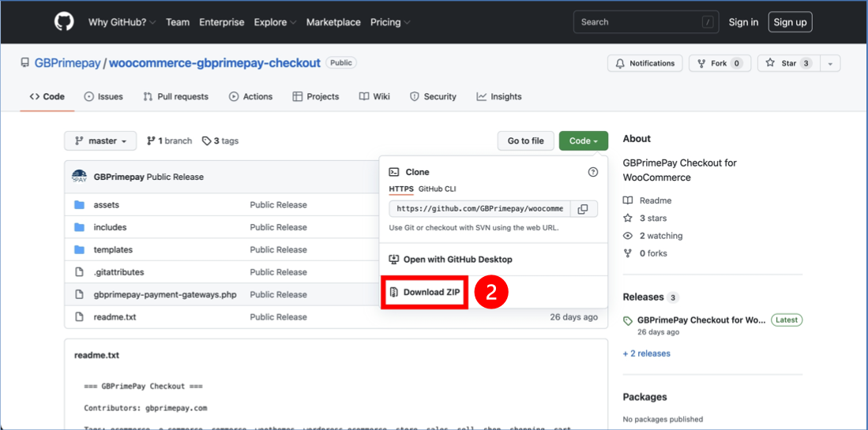Select the GitHub CLI clone tab

[437, 189]
